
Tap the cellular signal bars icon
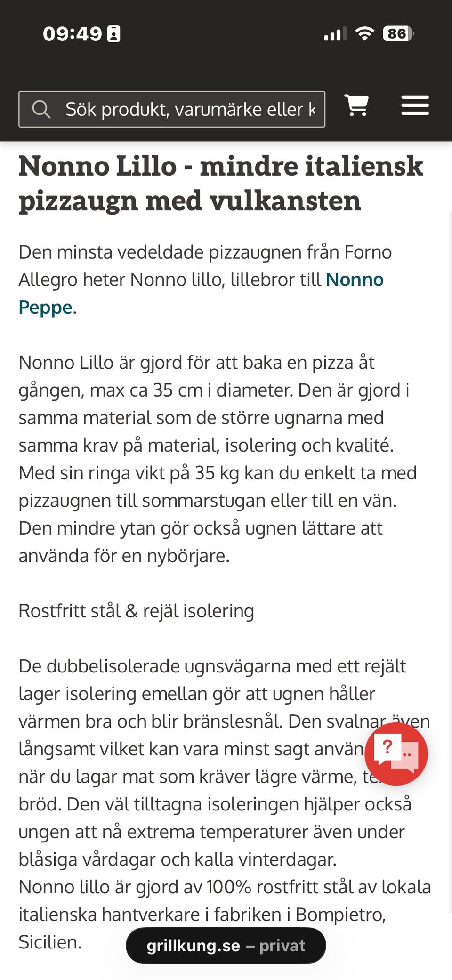coord(335,34)
